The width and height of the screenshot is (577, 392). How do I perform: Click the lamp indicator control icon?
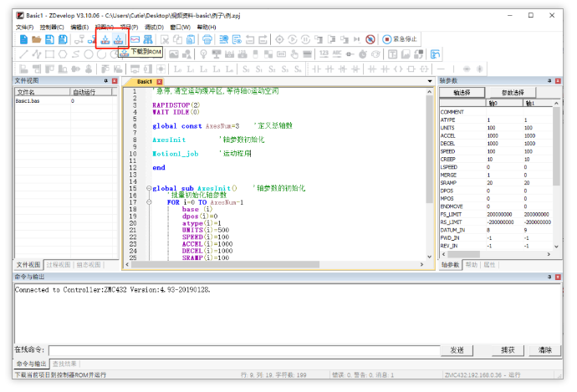(203, 54)
